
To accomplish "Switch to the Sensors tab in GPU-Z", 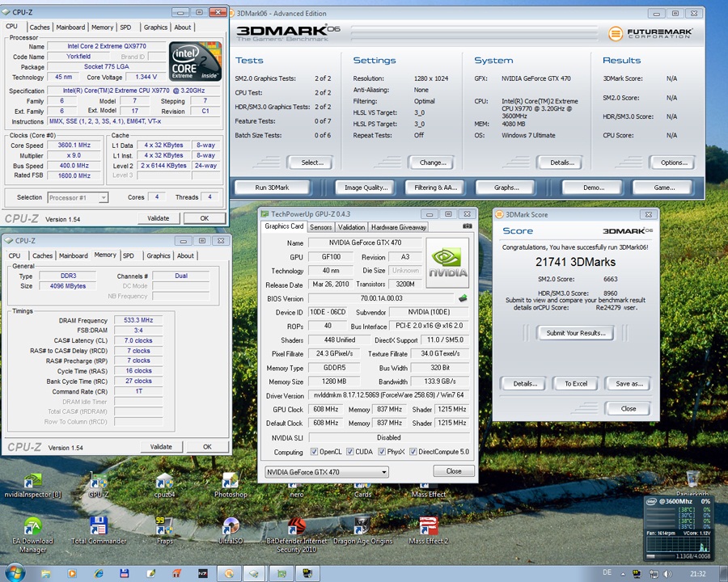I will (320, 227).
